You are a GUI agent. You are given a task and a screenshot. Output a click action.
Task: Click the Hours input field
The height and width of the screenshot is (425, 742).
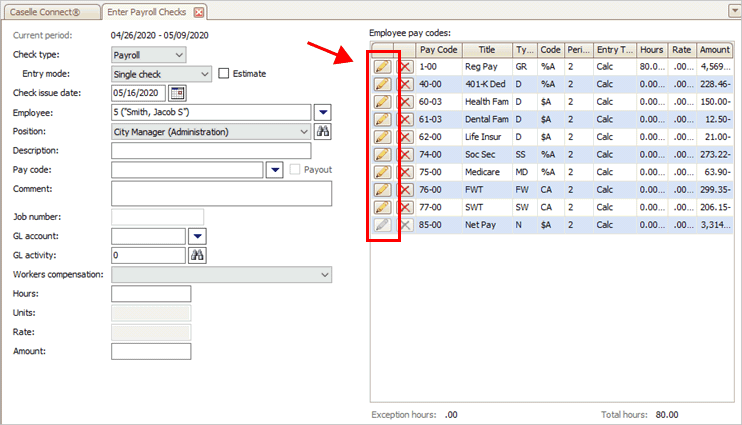151,293
